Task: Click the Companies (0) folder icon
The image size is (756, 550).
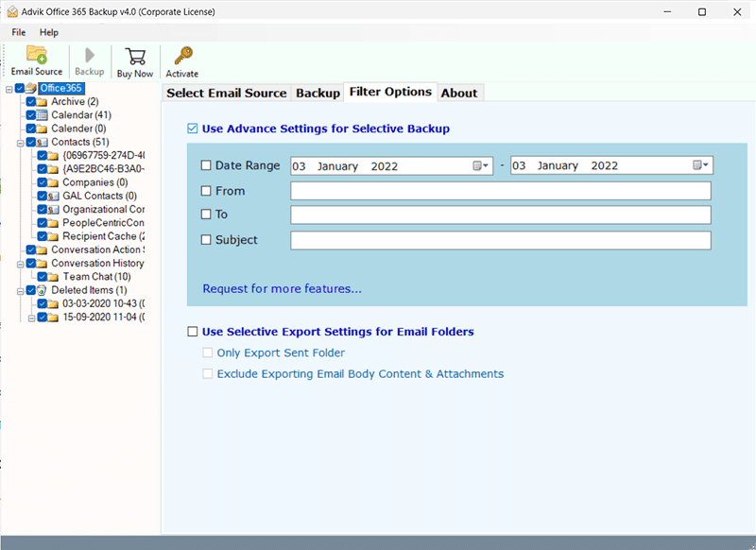Action: coord(53,182)
